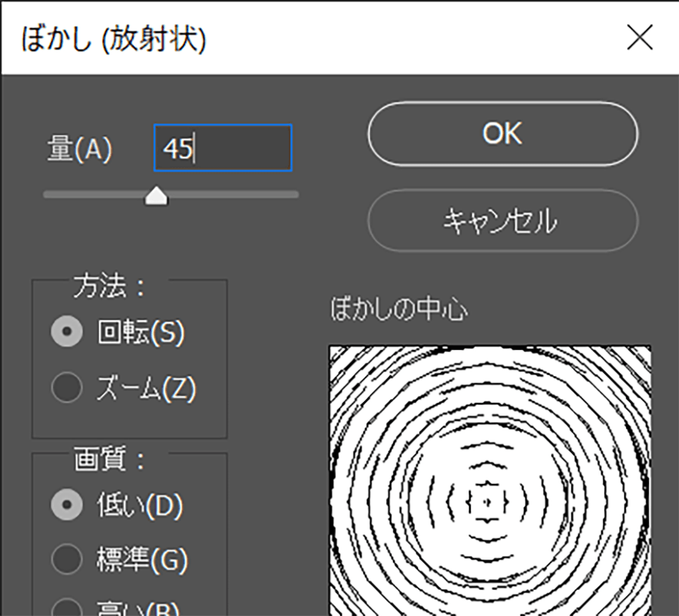Click the ぼかしの中心 label
Screen dimensions: 679x616
[x=399, y=310]
